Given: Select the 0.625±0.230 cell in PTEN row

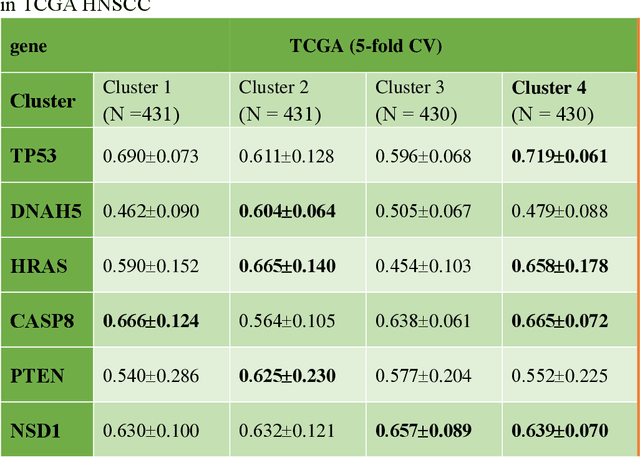Looking at the screenshot, I should [x=287, y=376].
